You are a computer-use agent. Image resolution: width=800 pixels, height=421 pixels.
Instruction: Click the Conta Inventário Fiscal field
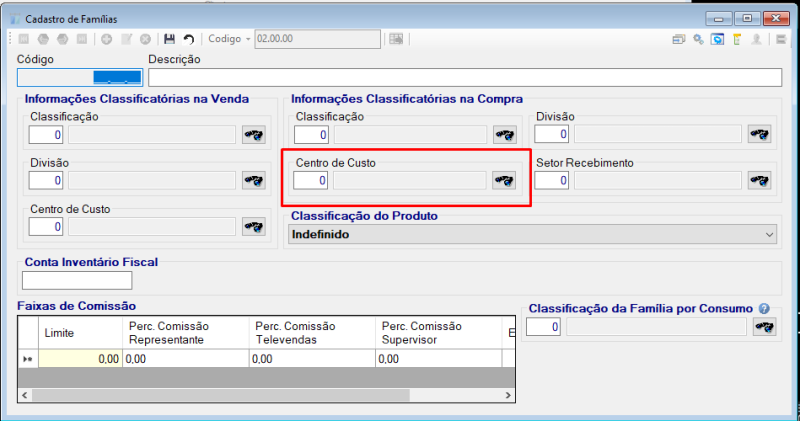[77, 280]
